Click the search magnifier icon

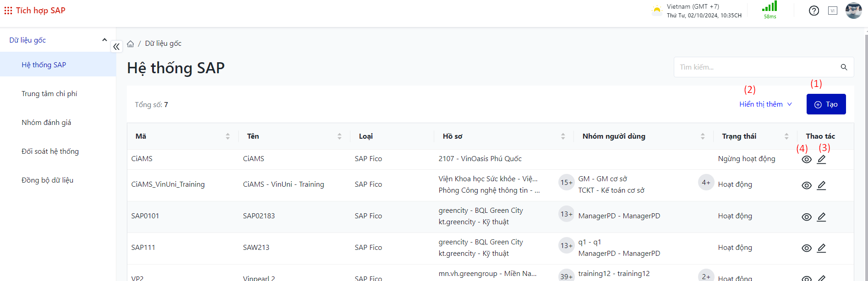click(844, 67)
